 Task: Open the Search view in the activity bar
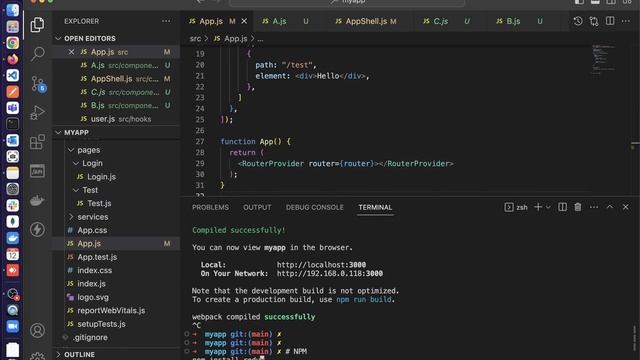(37, 53)
